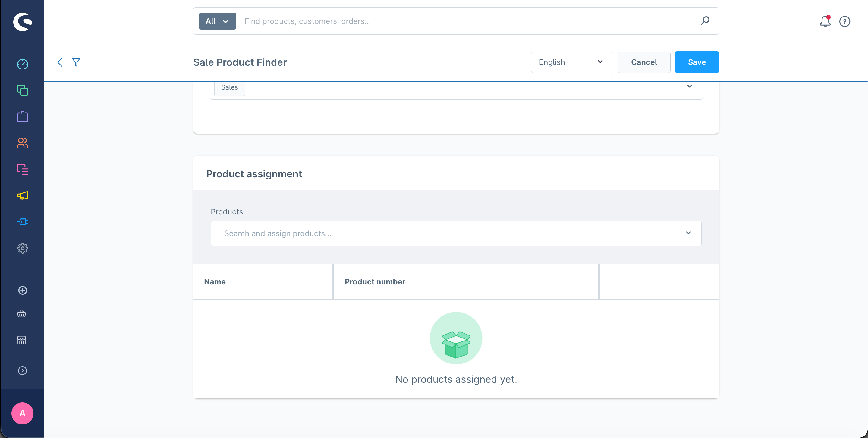
Task: Open the notifications bell
Action: click(825, 21)
